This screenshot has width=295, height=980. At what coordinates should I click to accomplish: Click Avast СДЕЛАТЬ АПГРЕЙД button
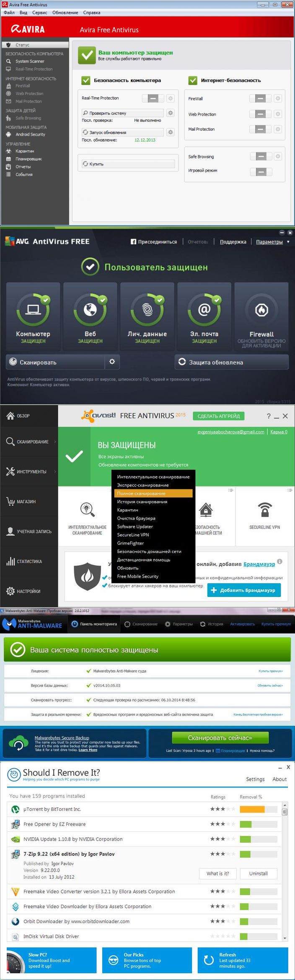point(219,416)
